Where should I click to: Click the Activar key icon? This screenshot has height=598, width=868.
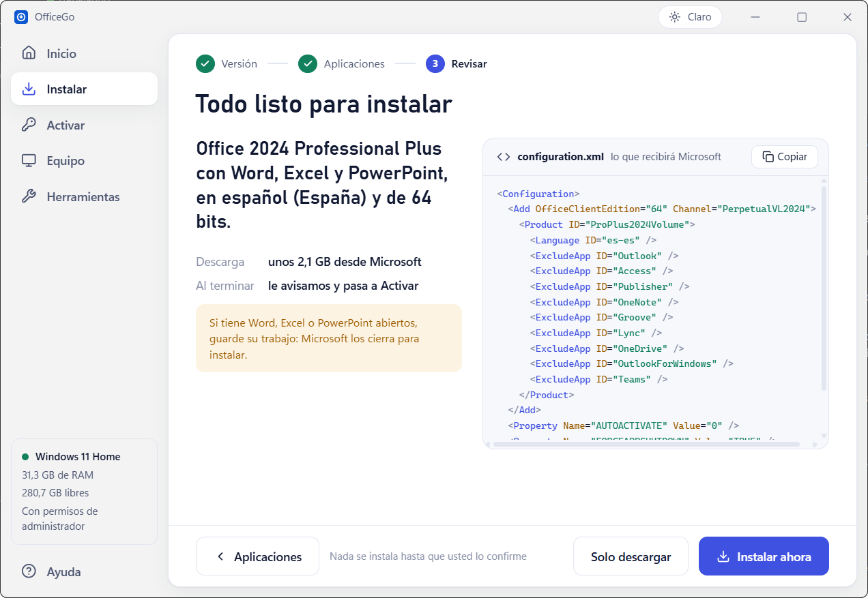(x=29, y=125)
